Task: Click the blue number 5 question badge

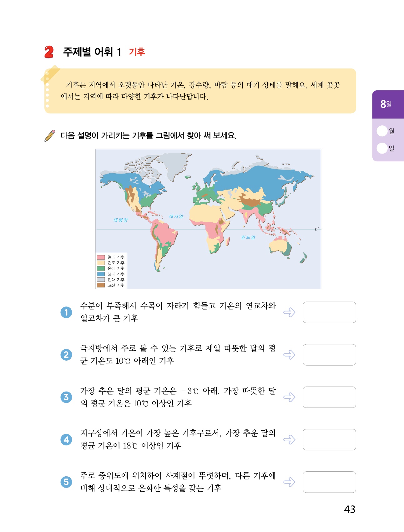Action: point(66,482)
